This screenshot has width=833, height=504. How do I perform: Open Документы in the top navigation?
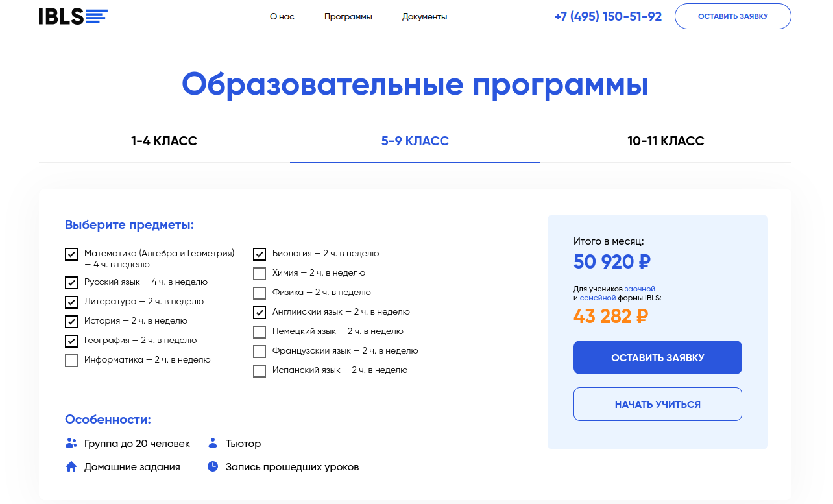click(424, 17)
